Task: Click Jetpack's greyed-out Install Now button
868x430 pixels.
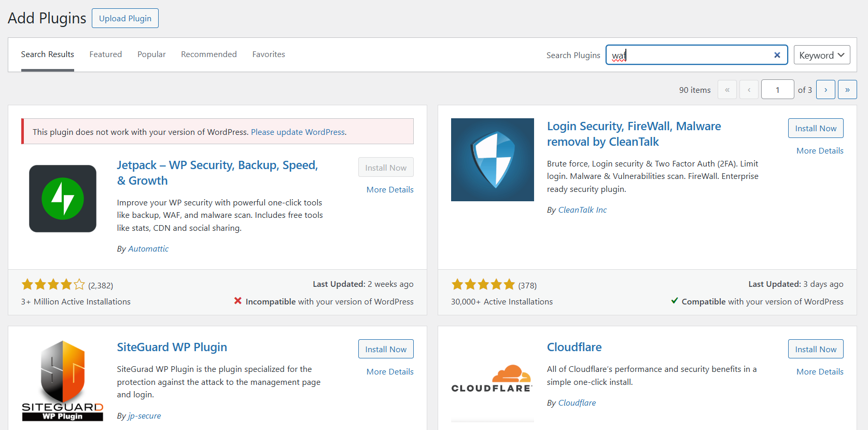Action: coord(386,168)
